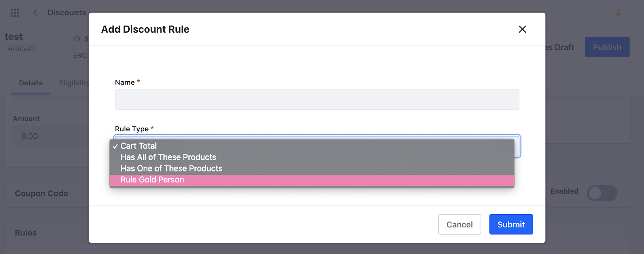644x254 pixels.
Task: Focus the Name input field
Action: 317,99
